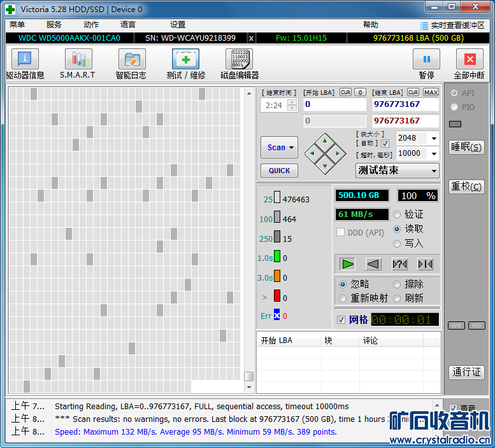The width and height of the screenshot is (495, 448).
Task: Enable the DDD (API) checkbox
Action: 341,232
